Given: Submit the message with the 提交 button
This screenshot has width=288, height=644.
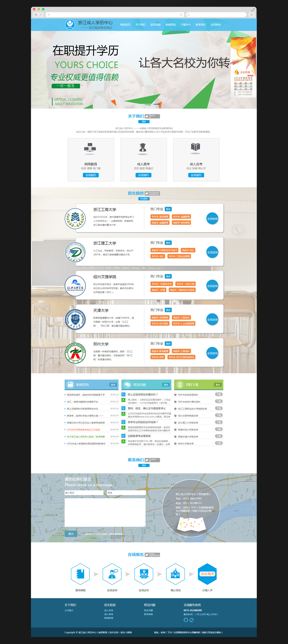Looking at the screenshot, I should pyautogui.click(x=71, y=534).
